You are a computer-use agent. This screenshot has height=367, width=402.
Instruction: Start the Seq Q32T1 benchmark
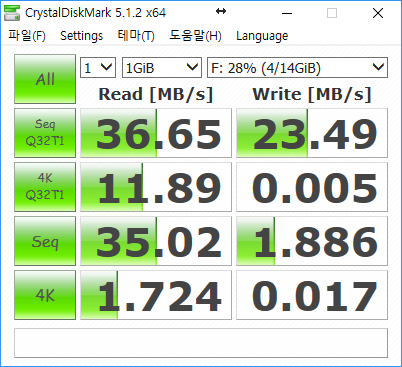tap(45, 133)
